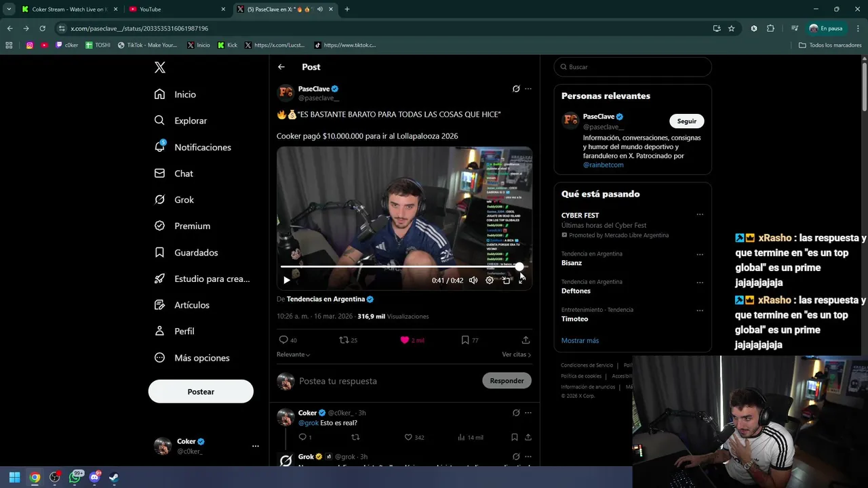868x488 pixels.
Task: Open TOSHI bookmark
Action: pyautogui.click(x=98, y=45)
